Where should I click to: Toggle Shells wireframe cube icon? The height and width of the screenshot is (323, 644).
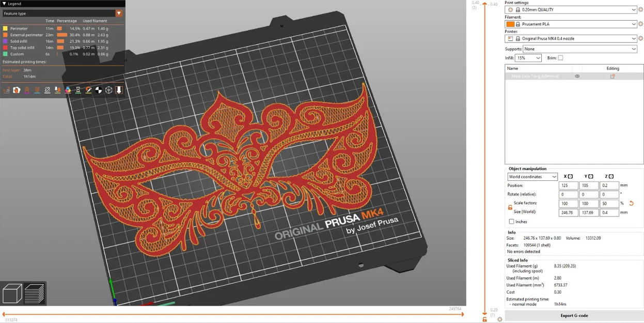point(109,90)
